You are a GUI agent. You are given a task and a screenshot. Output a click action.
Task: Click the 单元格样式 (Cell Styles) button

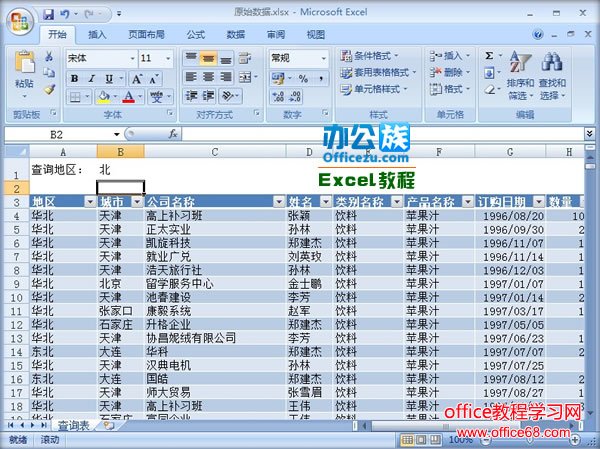[x=380, y=88]
